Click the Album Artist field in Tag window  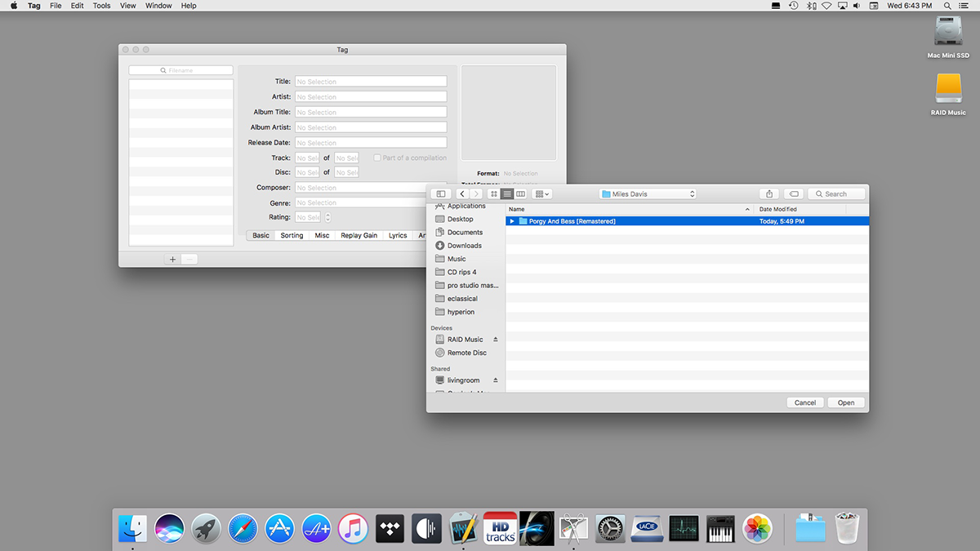point(371,127)
